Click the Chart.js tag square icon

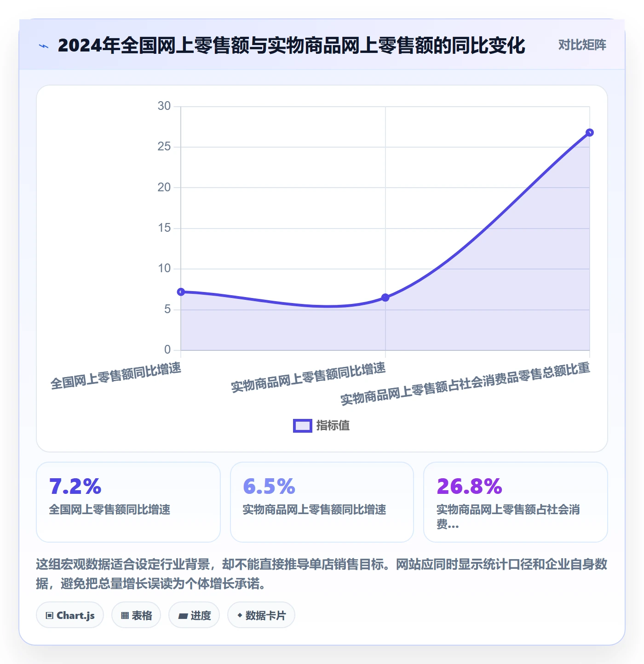click(x=50, y=616)
